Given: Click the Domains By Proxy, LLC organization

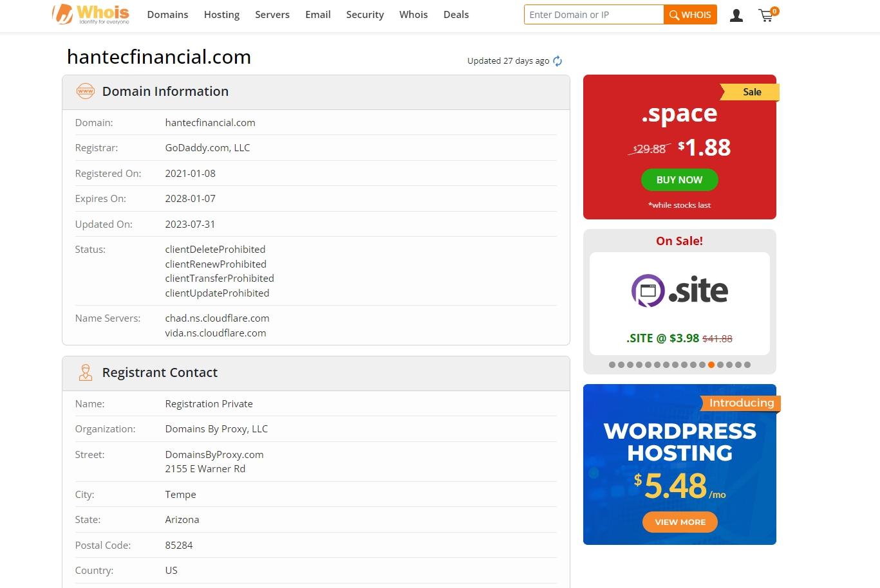Looking at the screenshot, I should [x=216, y=429].
